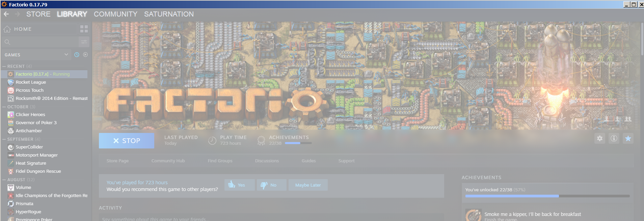The image size is (644, 221).
Task: Open the Find Groups link
Action: [220, 161]
